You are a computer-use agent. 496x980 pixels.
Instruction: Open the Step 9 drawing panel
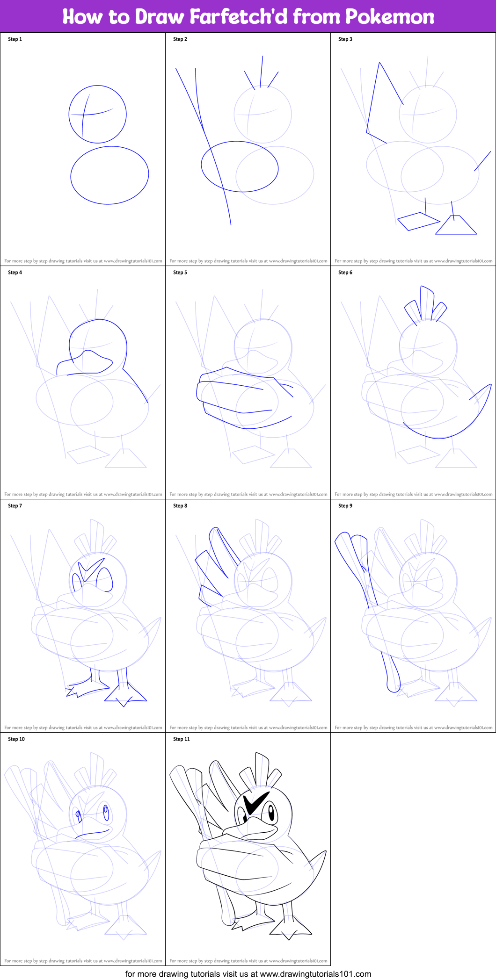(413, 616)
